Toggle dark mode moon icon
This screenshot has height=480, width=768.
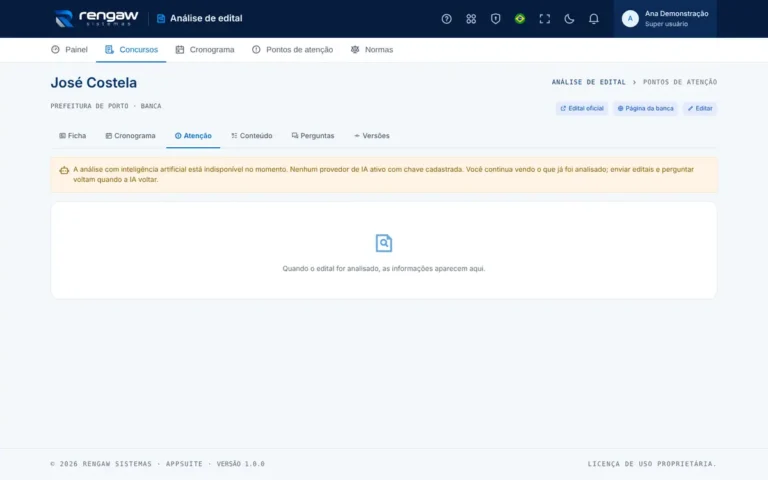pyautogui.click(x=569, y=19)
